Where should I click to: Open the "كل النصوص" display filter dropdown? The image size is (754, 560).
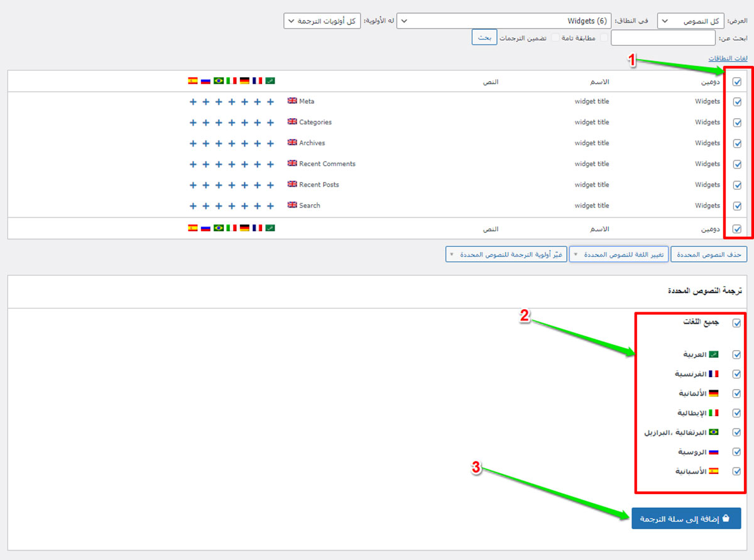(x=690, y=21)
